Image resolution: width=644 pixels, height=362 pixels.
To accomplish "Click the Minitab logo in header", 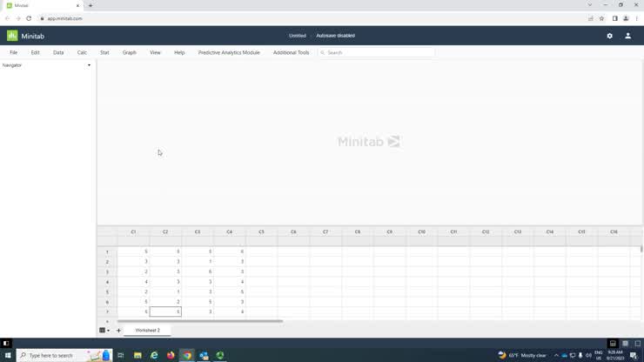I will 25,36.
